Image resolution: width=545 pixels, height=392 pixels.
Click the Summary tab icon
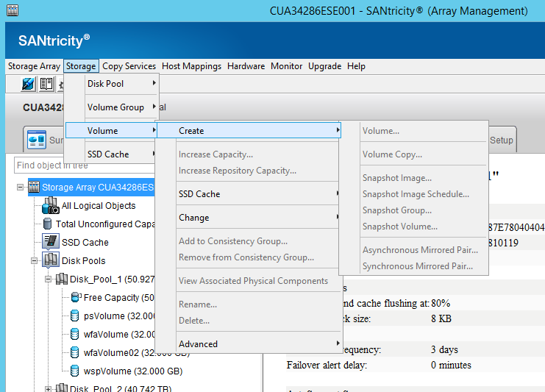click(37, 140)
